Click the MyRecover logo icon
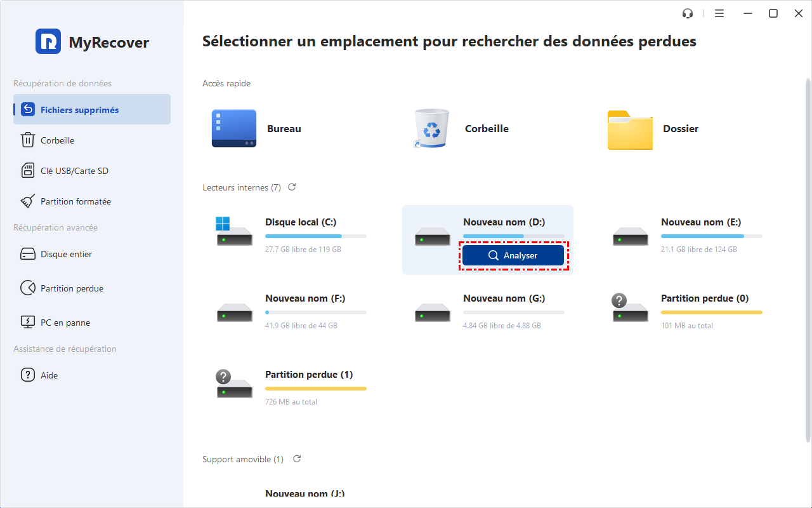The height and width of the screenshot is (508, 812). [48, 42]
